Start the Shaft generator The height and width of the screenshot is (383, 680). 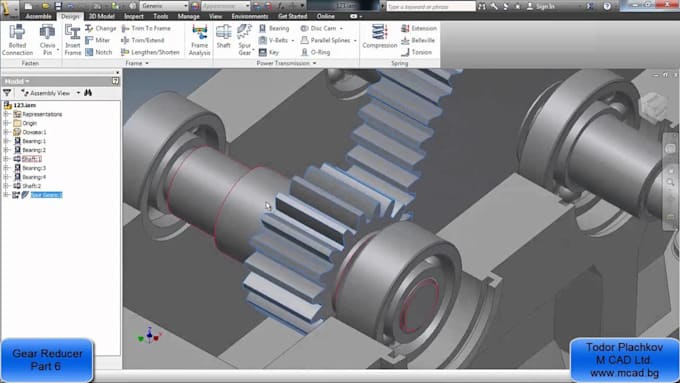coord(223,36)
